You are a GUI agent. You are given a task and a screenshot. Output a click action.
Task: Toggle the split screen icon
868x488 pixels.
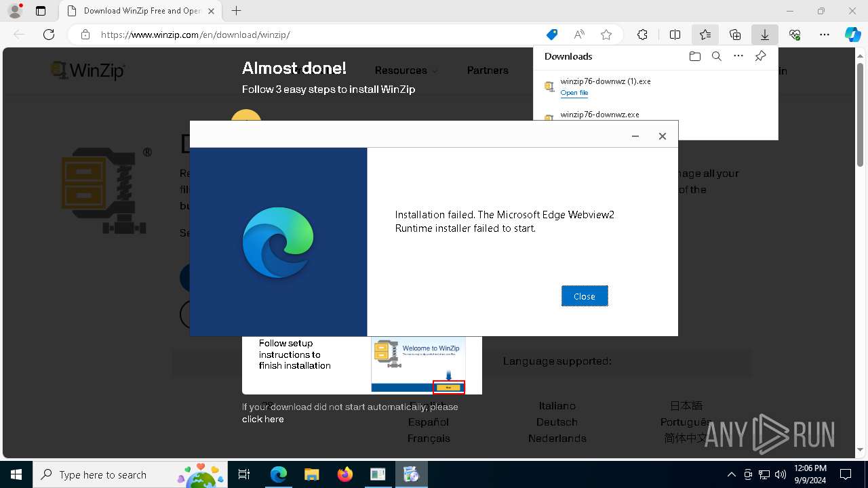[675, 35]
